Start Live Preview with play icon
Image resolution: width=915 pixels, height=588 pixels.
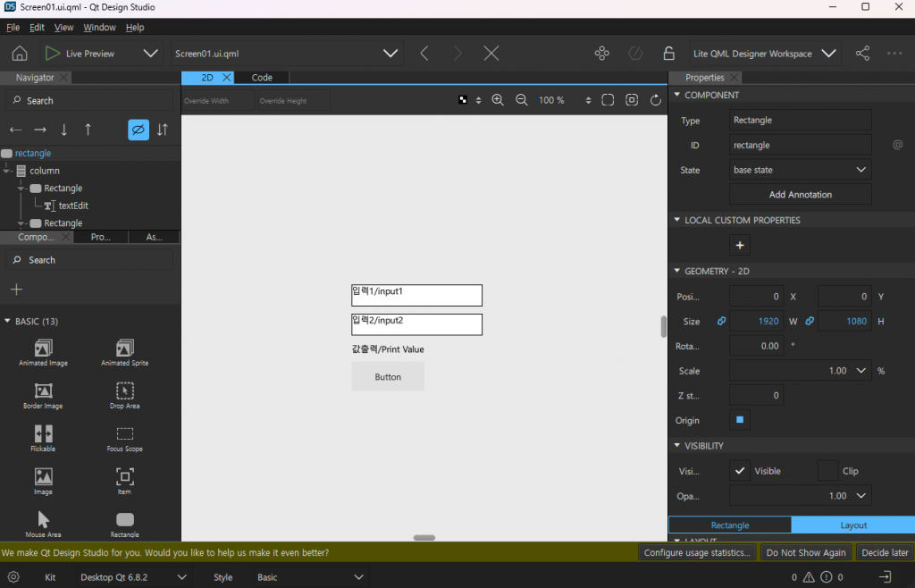[x=54, y=54]
